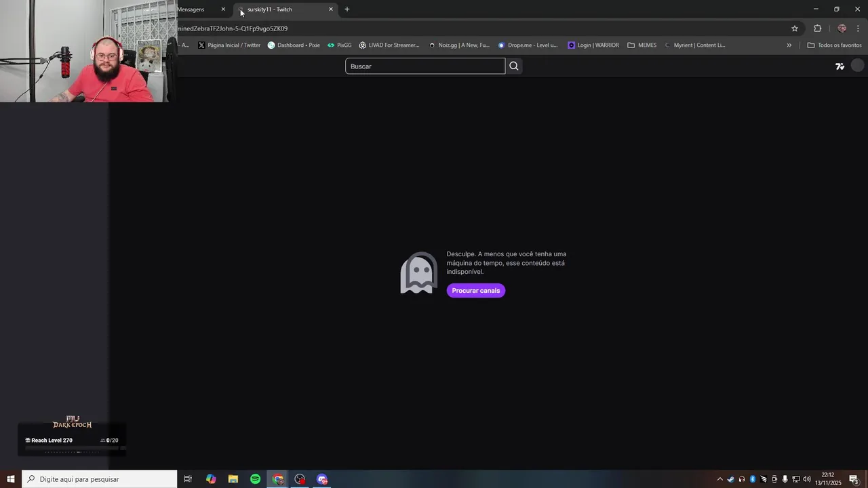The height and width of the screenshot is (488, 868).
Task: Switch to Chrome on the taskbar
Action: pos(278,479)
